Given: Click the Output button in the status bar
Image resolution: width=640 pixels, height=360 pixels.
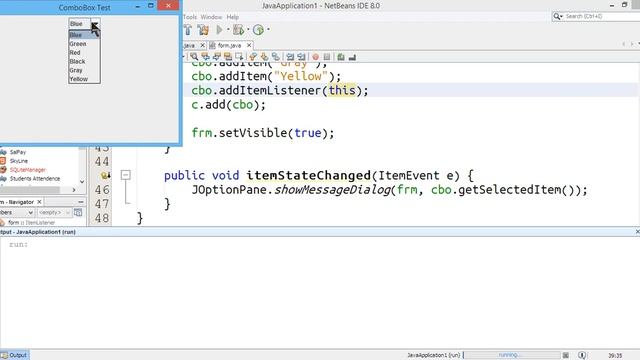Looking at the screenshot, I should [x=14, y=355].
